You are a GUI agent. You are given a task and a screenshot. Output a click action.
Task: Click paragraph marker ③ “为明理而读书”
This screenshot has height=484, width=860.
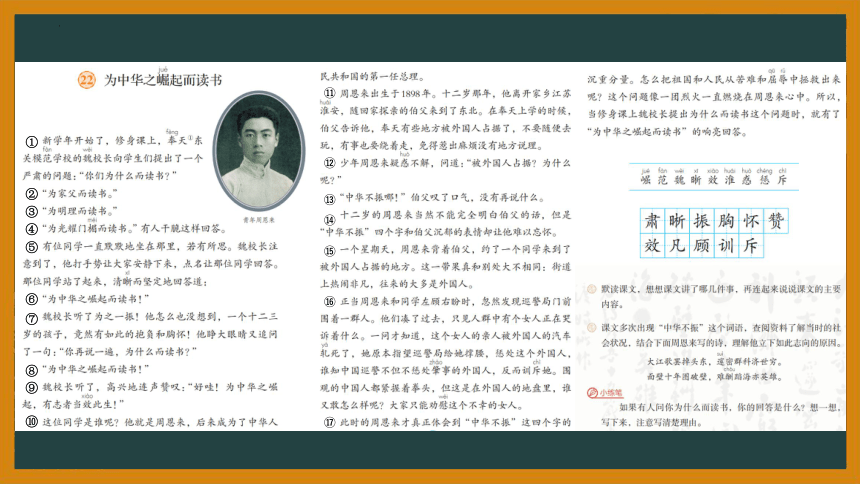(31, 211)
